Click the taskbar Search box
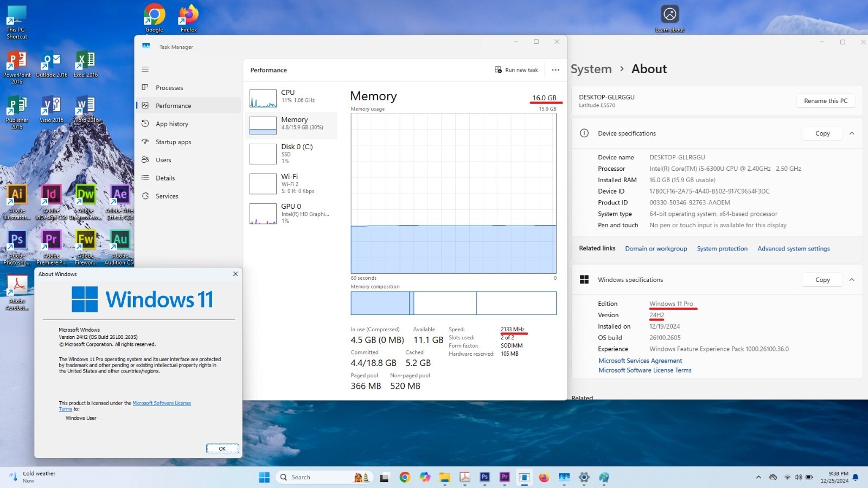Screen dimensions: 868x488 coord(323,477)
